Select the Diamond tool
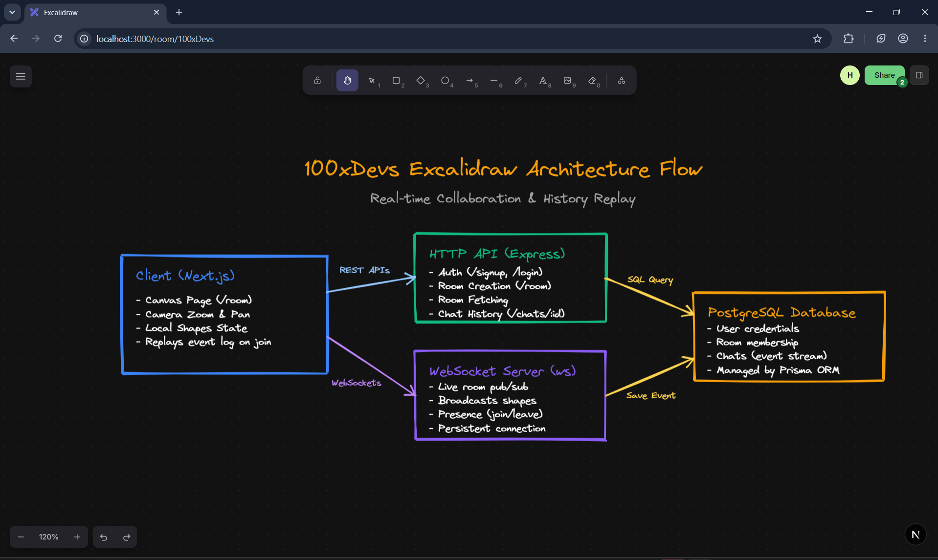The height and width of the screenshot is (560, 938). click(421, 81)
